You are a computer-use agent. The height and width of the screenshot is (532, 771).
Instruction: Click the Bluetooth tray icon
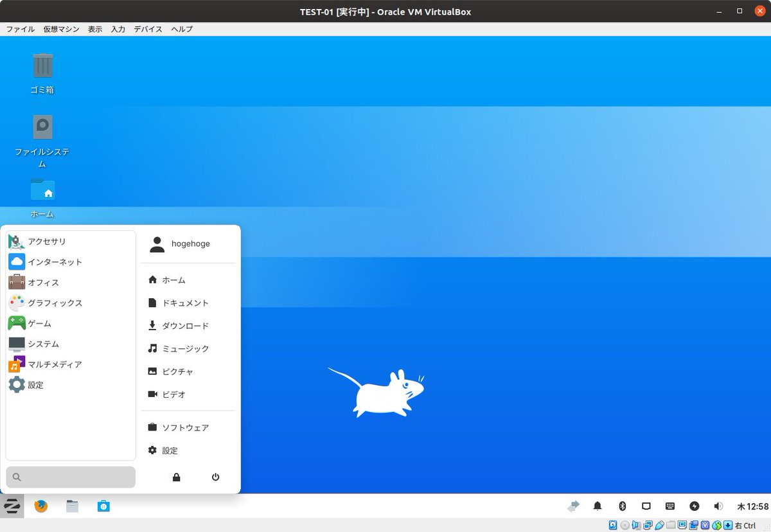622,506
